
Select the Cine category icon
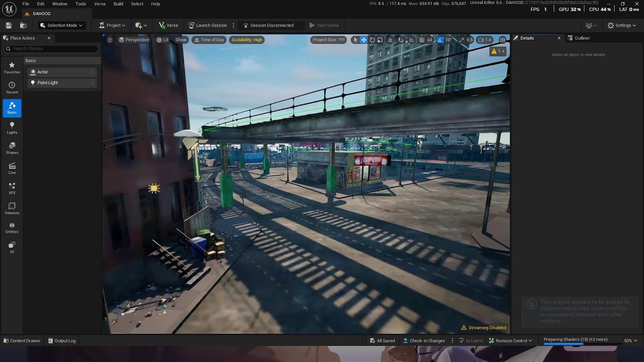(12, 168)
